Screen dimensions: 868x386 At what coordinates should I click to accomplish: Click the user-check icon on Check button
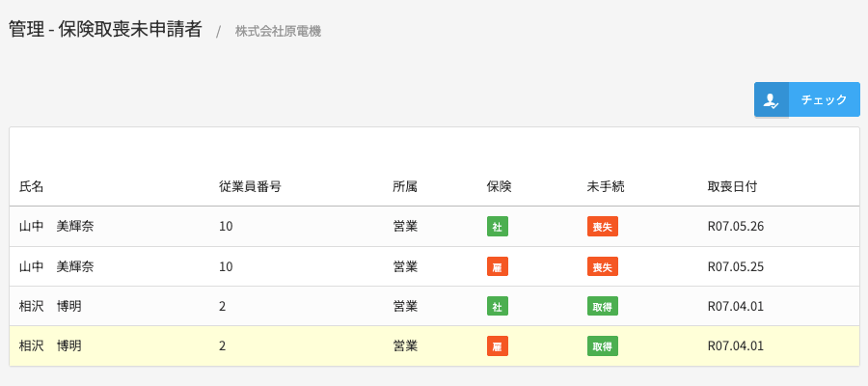pyautogui.click(x=771, y=99)
